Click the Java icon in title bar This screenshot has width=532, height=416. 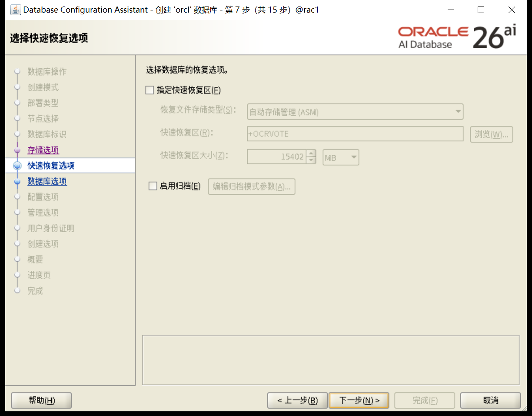[16, 10]
